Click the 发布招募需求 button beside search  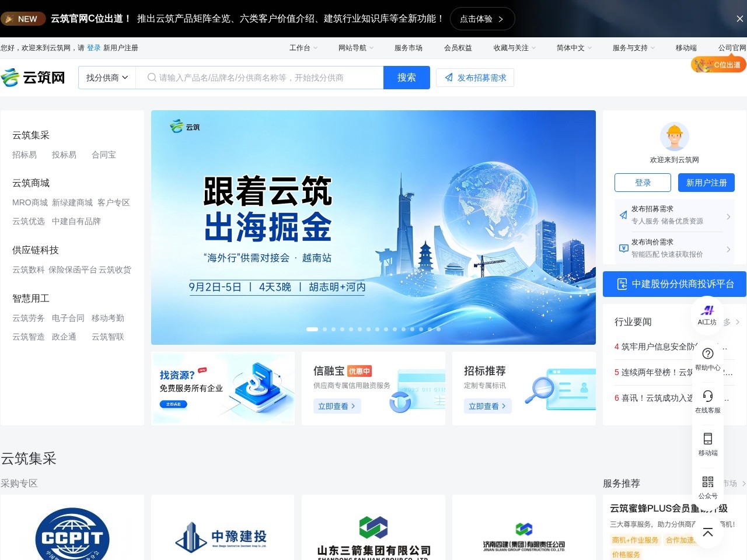[475, 78]
